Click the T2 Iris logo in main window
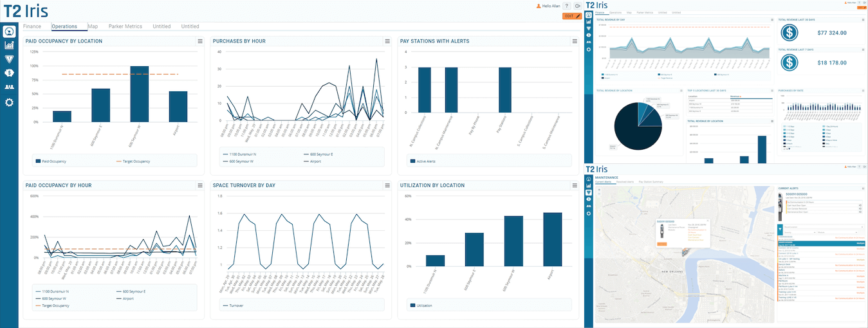 (x=26, y=11)
